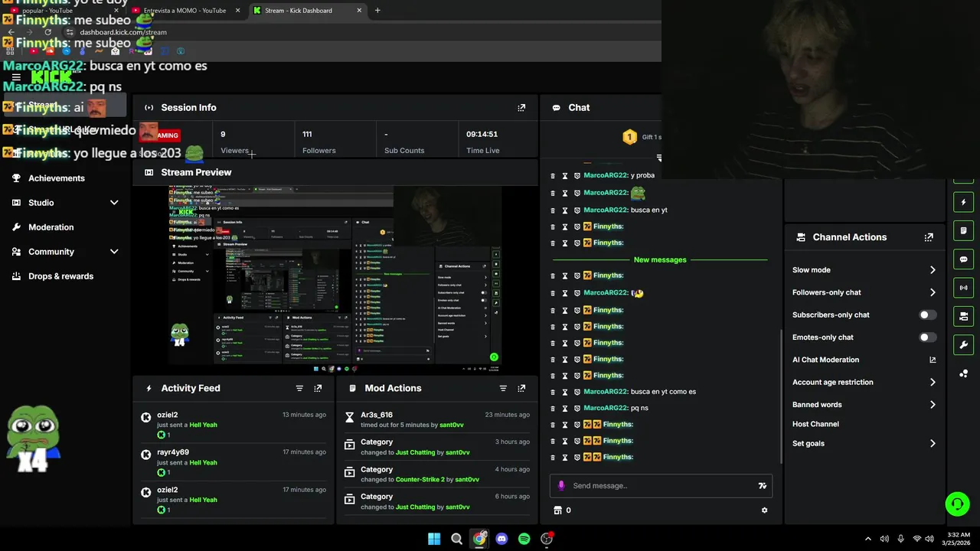Switch to "Stream - Kick Dashboard" tab
The image size is (980, 551).
click(x=306, y=11)
